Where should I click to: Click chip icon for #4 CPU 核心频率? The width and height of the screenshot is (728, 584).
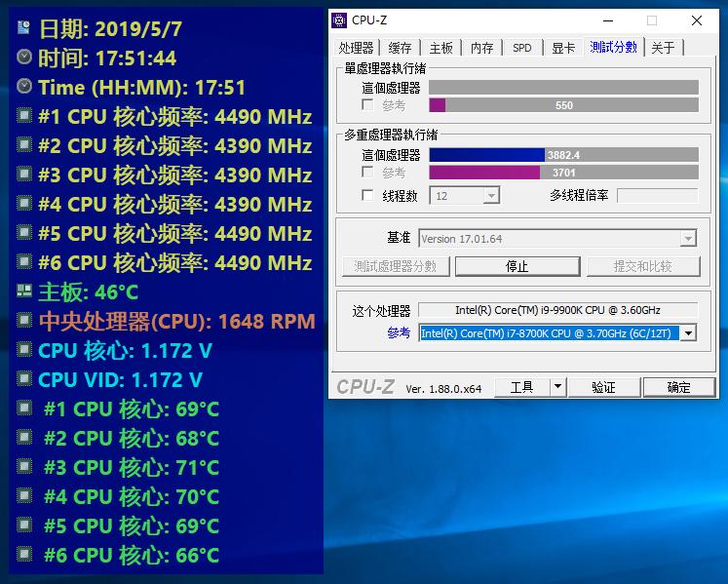coord(24,203)
